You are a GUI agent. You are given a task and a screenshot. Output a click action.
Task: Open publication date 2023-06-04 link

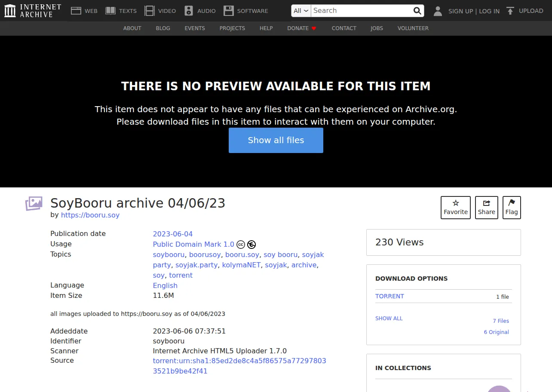(x=173, y=234)
